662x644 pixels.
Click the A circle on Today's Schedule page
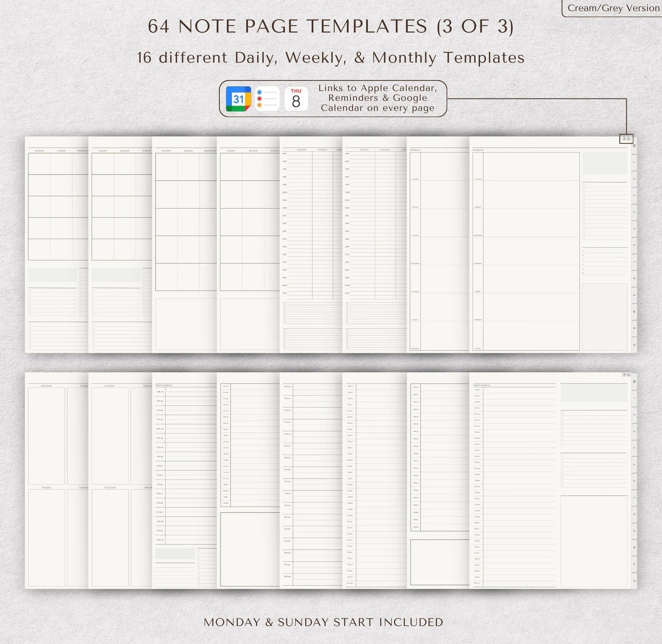pyautogui.click(x=624, y=375)
